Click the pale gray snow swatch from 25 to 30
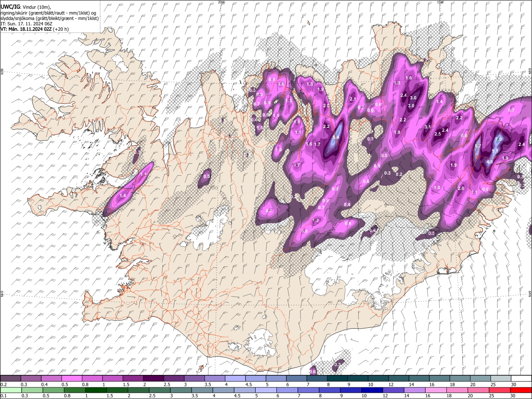This screenshot has width=532, height=399. coord(500,378)
